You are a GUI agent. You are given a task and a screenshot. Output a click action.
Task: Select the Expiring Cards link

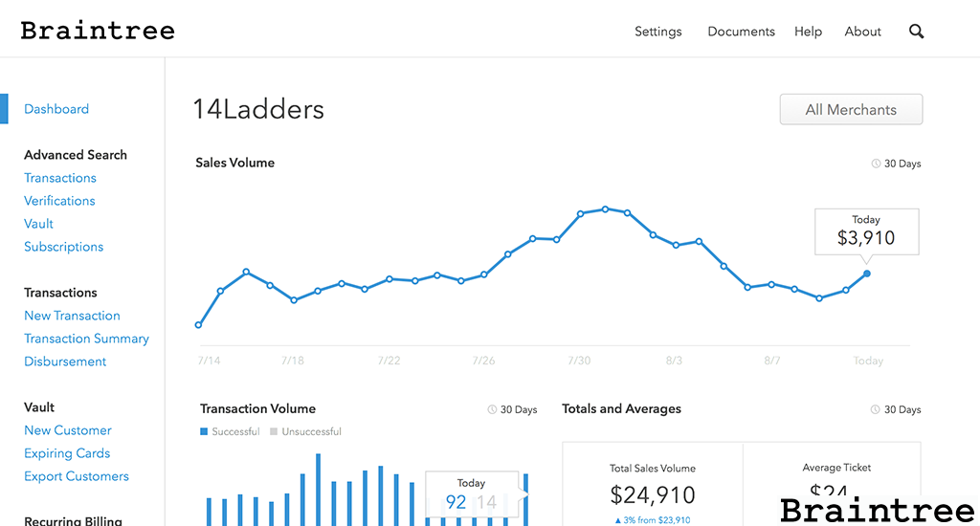(x=67, y=453)
